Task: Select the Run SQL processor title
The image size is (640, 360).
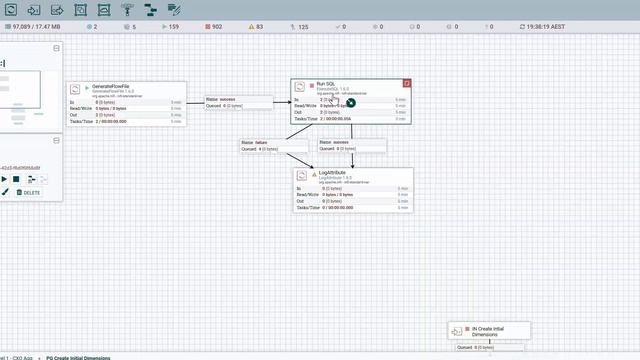Action: [326, 84]
